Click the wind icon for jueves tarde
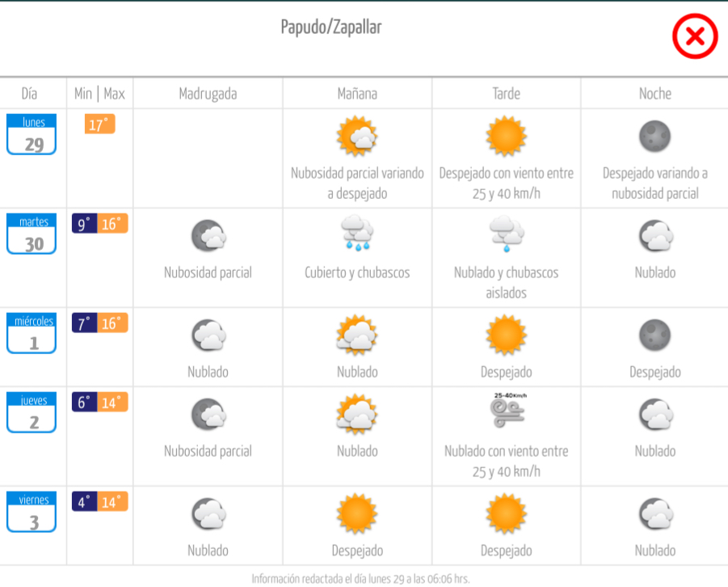The height and width of the screenshot is (587, 728). point(507,411)
